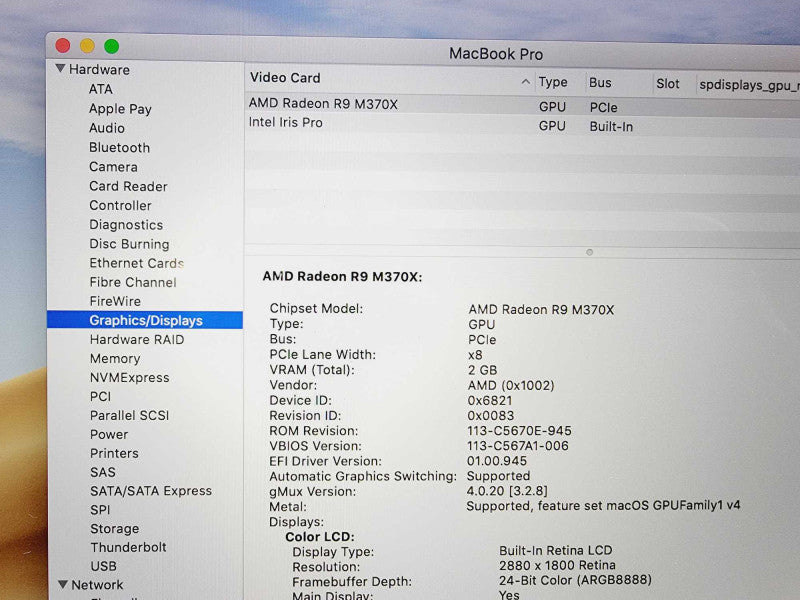Click Resolution value 2880 x 1800 Retina
This screenshot has height=600, width=800.
pyautogui.click(x=557, y=565)
